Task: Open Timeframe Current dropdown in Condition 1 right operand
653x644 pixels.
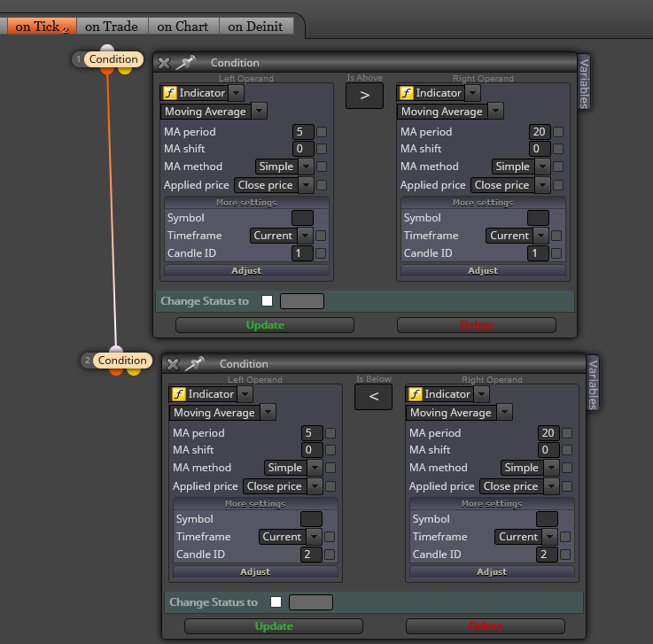Action: 541,236
